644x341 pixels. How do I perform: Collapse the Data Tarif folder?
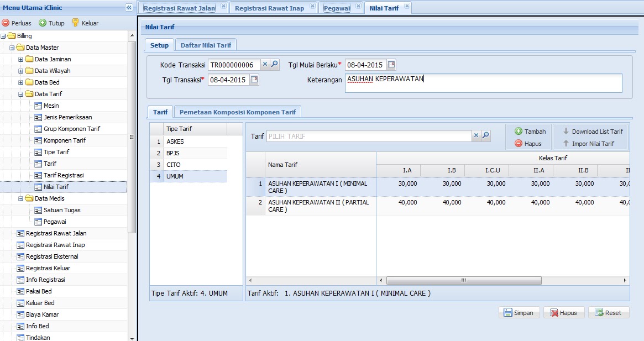pyautogui.click(x=20, y=94)
